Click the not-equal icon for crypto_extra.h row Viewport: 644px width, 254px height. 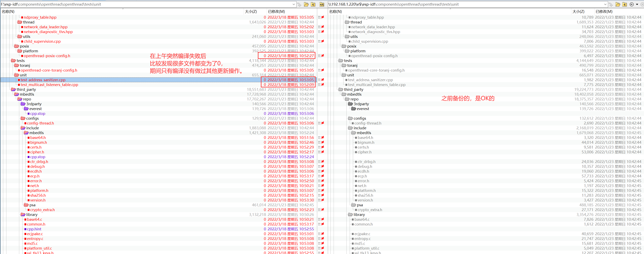[323, 210]
